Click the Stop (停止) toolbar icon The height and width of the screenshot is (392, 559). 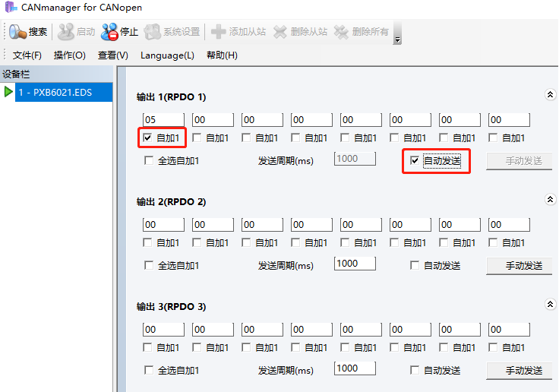click(x=109, y=32)
